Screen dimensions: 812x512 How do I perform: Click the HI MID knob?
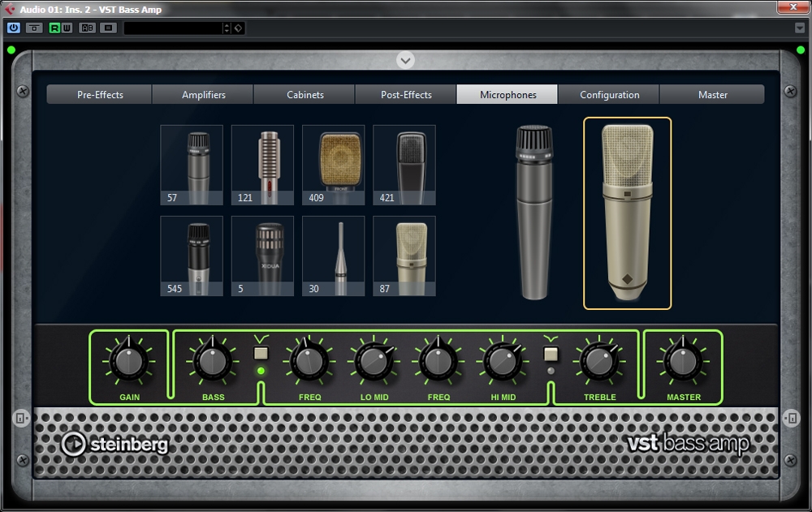coord(503,361)
